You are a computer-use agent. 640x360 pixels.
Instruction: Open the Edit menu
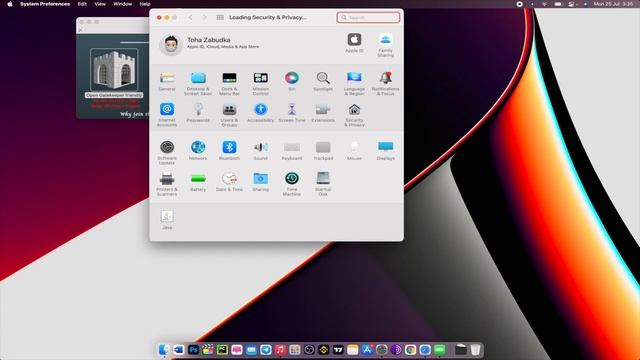[82, 4]
